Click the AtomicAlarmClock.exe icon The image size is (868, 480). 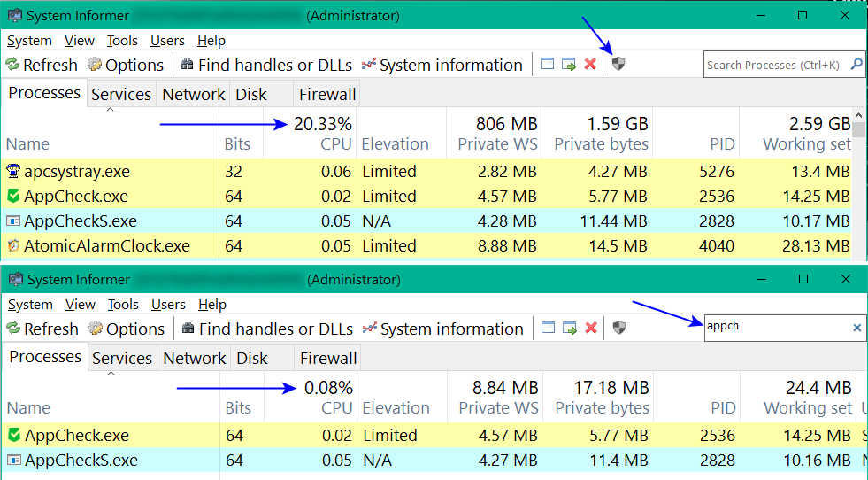pyautogui.click(x=13, y=245)
